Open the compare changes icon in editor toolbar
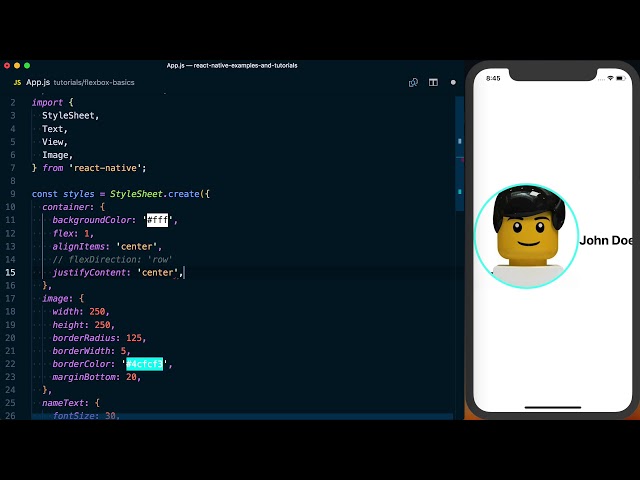Image resolution: width=640 pixels, height=480 pixels. (x=413, y=82)
